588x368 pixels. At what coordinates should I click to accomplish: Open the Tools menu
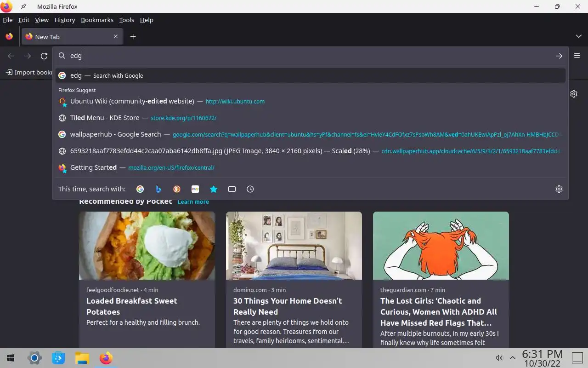(x=126, y=20)
